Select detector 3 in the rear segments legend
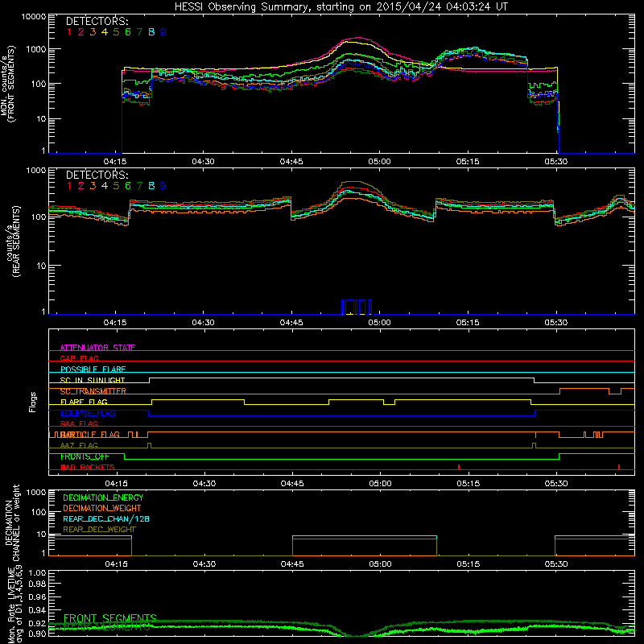 [93, 186]
